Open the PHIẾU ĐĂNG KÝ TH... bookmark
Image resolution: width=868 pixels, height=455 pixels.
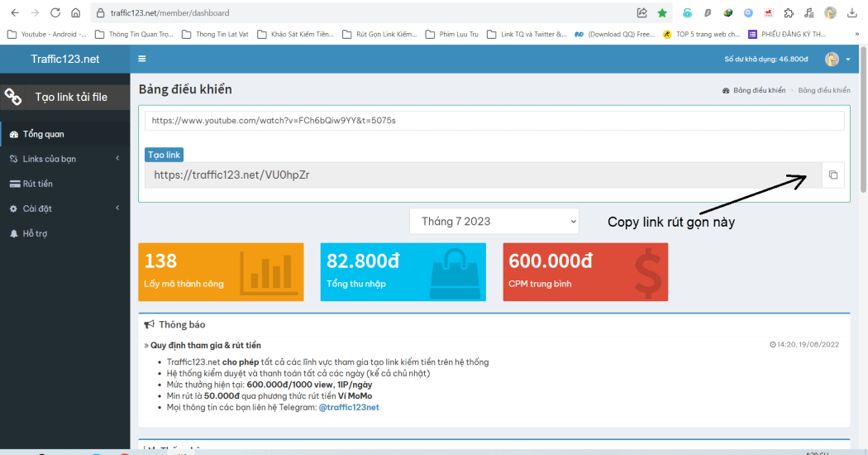pos(787,35)
